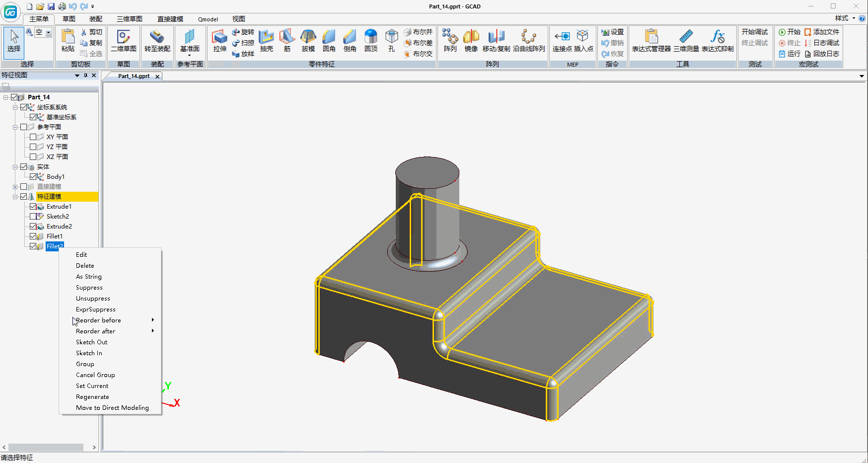Switch to the 草图 ribbon tab
Screen dimensions: 868x463
tap(69, 19)
